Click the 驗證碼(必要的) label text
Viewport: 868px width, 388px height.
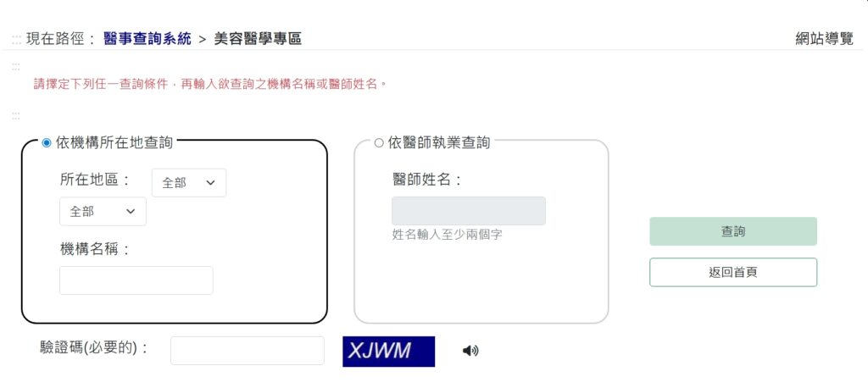[x=93, y=347]
